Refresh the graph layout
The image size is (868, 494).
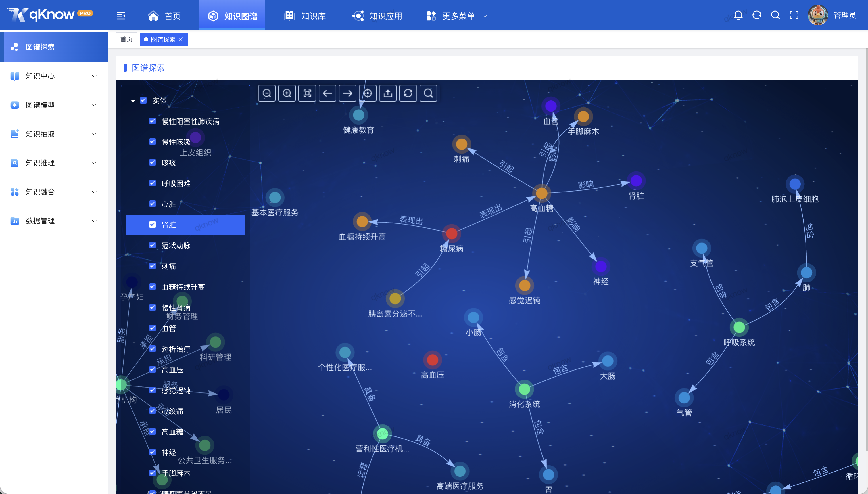409,93
